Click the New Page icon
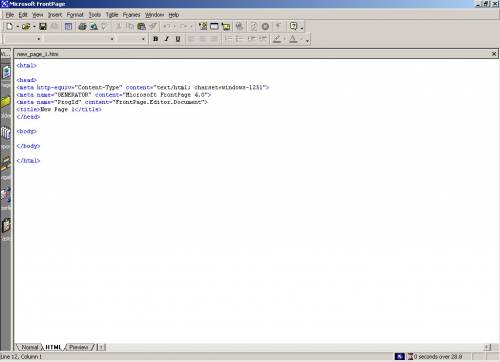500x362 pixels. [10, 26]
